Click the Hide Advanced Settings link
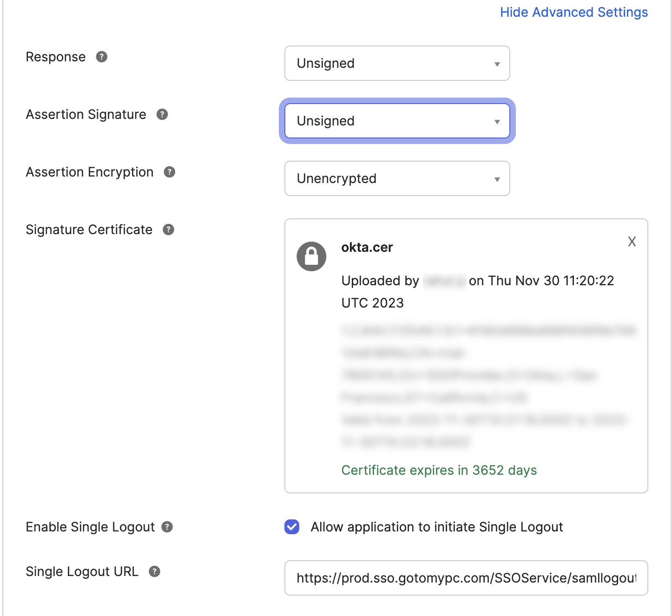672x616 pixels. [574, 12]
